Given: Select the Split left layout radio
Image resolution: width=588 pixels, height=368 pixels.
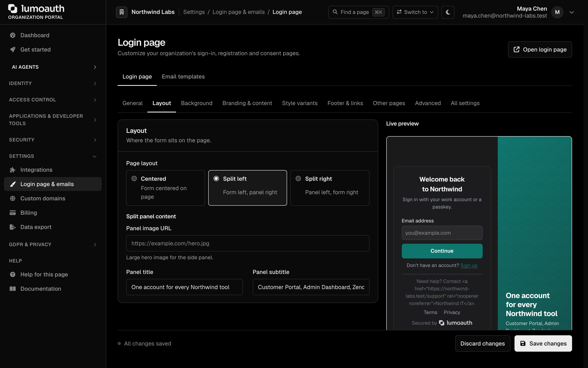Looking at the screenshot, I should (x=216, y=179).
